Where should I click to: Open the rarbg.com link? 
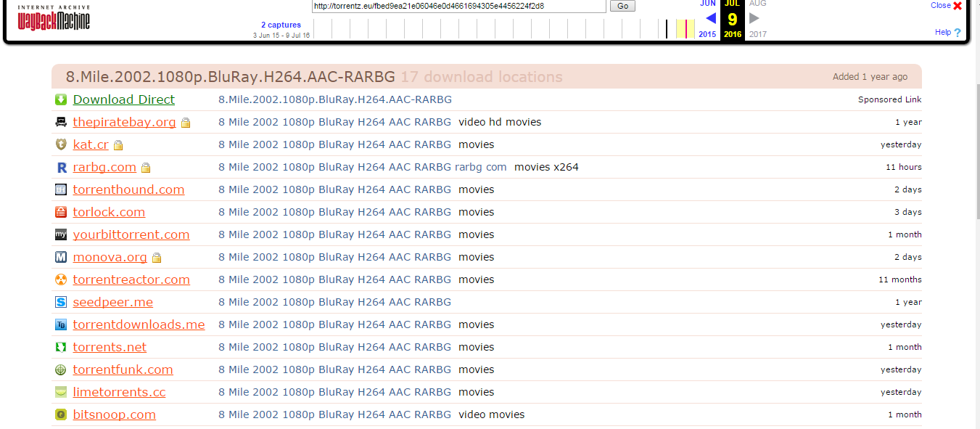point(104,167)
